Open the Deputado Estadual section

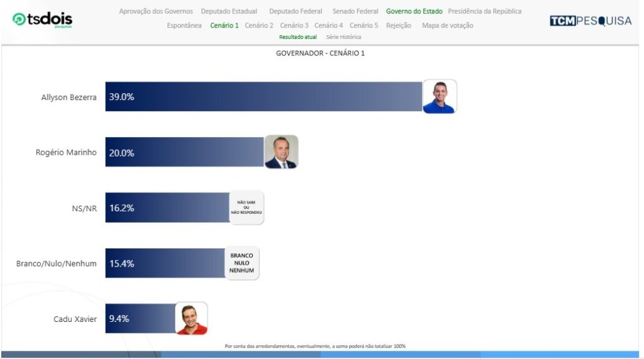click(229, 11)
